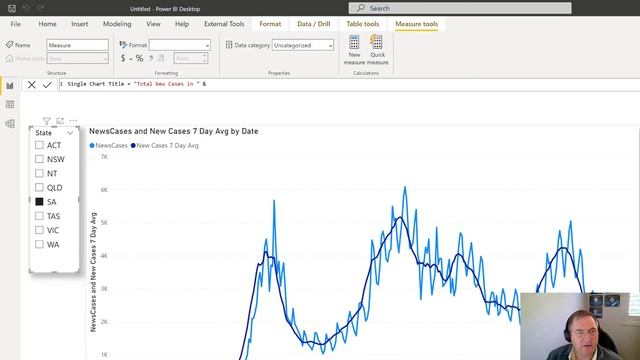Check the TAS state checkbox
Image resolution: width=640 pixels, height=360 pixels.
[x=39, y=216]
